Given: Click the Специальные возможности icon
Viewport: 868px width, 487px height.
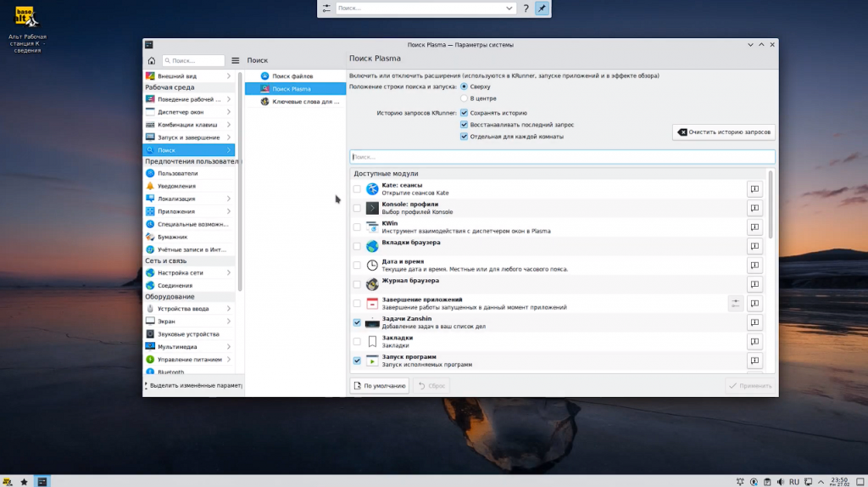Looking at the screenshot, I should coord(150,224).
